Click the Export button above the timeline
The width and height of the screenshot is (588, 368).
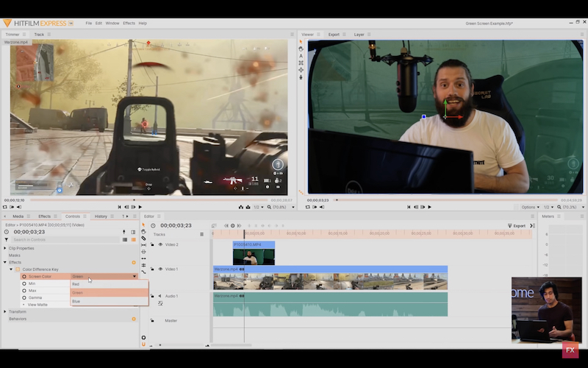coord(517,226)
